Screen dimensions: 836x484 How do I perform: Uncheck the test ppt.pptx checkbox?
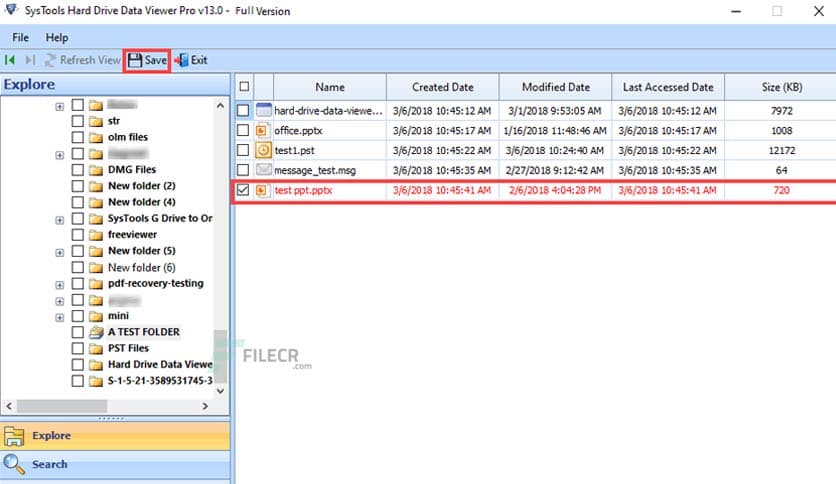tap(243, 190)
